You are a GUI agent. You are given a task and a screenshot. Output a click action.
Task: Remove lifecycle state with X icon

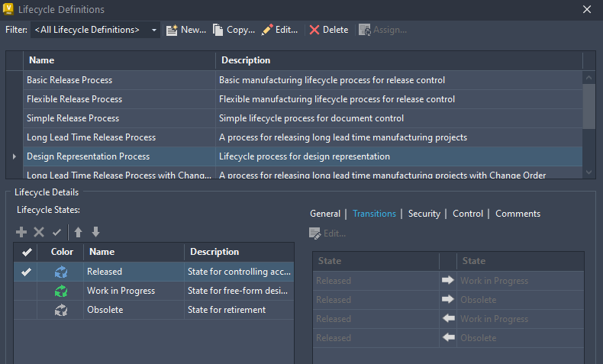[x=39, y=232]
